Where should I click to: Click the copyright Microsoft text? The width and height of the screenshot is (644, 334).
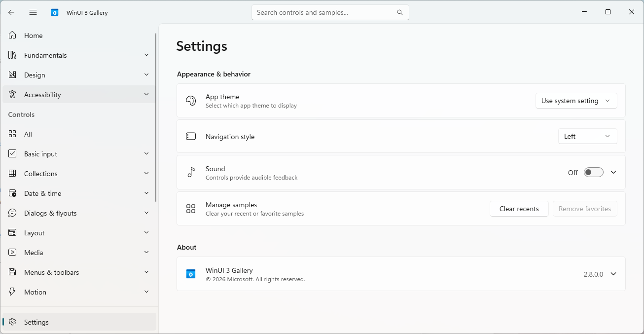tap(255, 279)
